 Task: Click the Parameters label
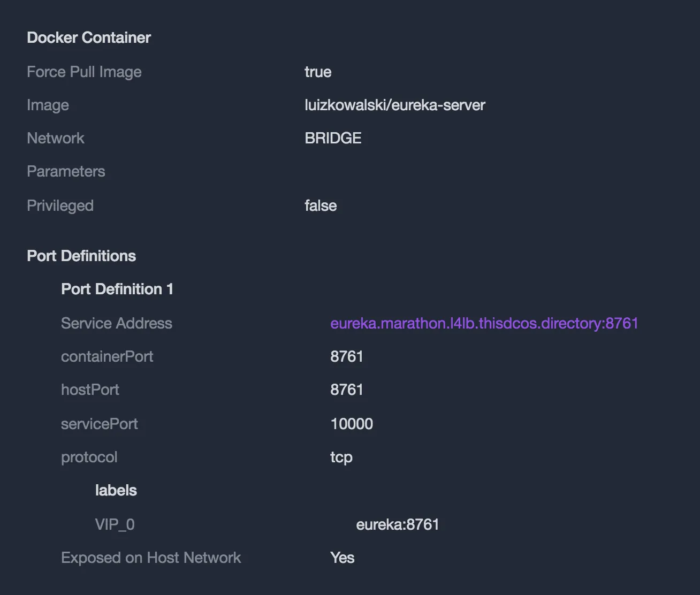(66, 171)
